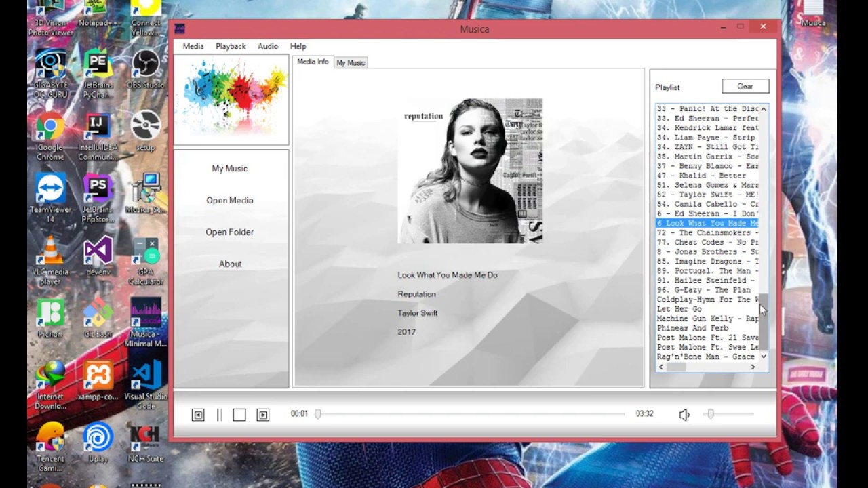Viewport: 868px width, 488px height.
Task: Click the TeamViewer 14 desktop icon
Action: (x=50, y=199)
